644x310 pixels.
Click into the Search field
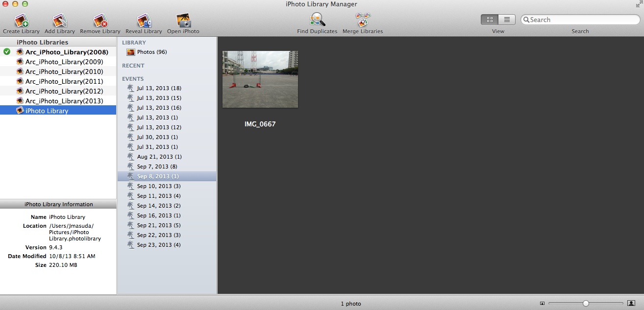tap(580, 20)
